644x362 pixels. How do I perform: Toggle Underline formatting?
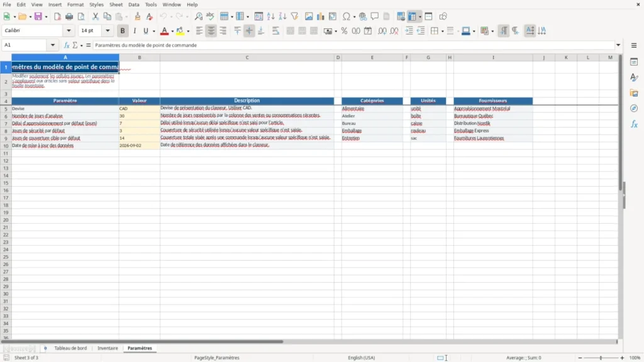point(146,31)
